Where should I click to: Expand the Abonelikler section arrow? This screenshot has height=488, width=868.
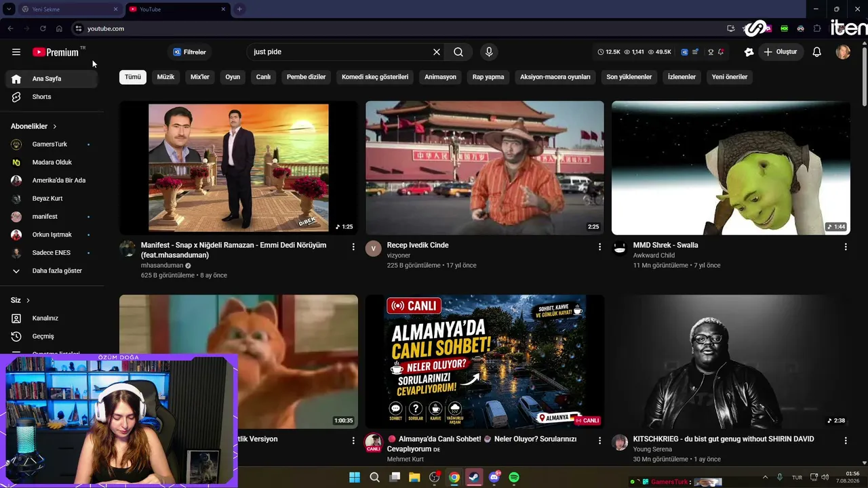(55, 127)
